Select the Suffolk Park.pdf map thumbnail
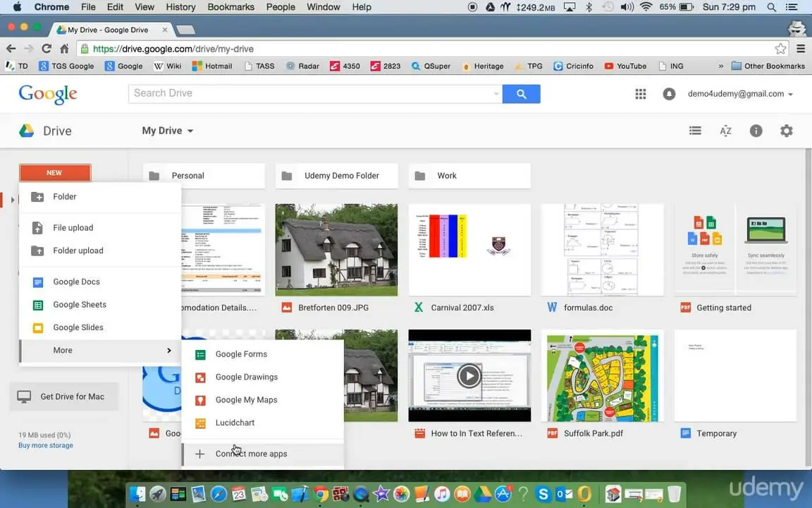Viewport: 812px width, 508px height. [x=602, y=376]
